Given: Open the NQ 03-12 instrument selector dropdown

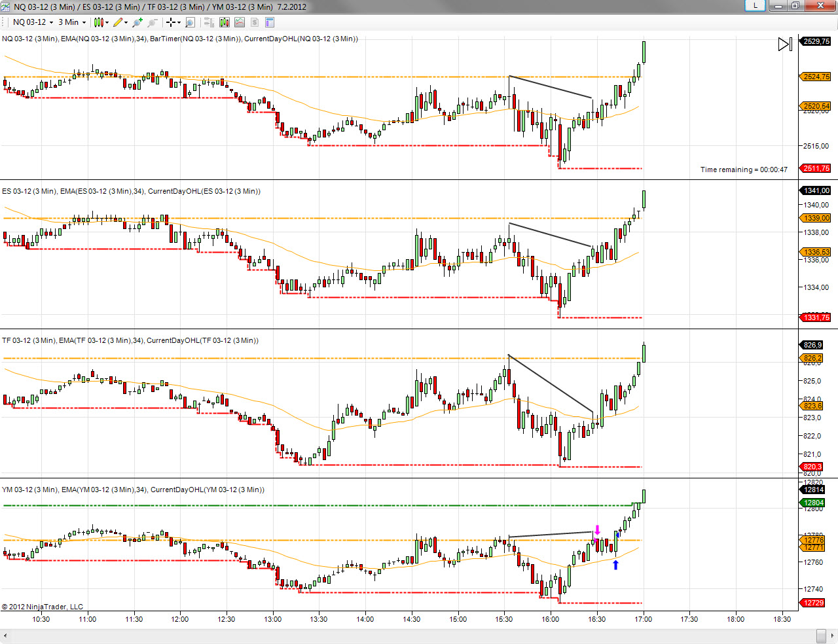Looking at the screenshot, I should [x=33, y=22].
